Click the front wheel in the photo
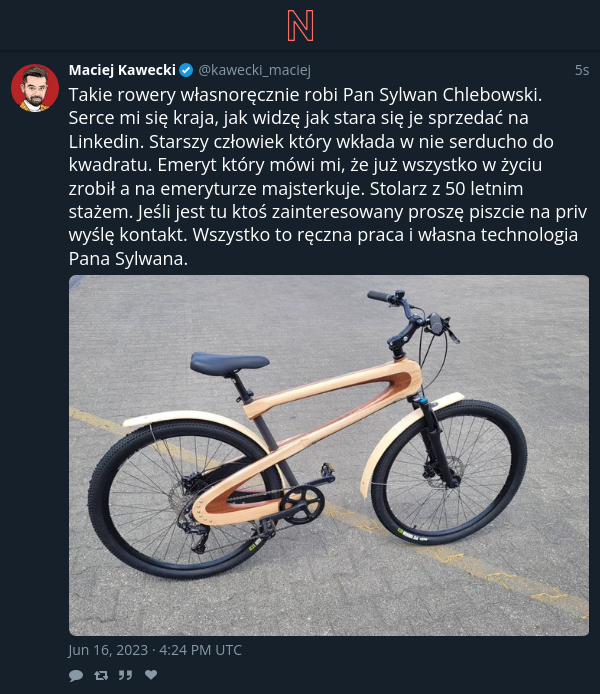 click(x=449, y=472)
